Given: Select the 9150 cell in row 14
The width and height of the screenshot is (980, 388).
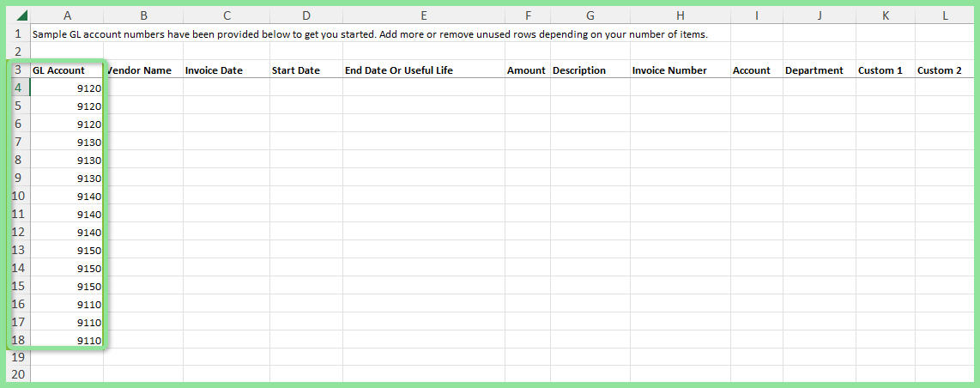Looking at the screenshot, I should 67,268.
